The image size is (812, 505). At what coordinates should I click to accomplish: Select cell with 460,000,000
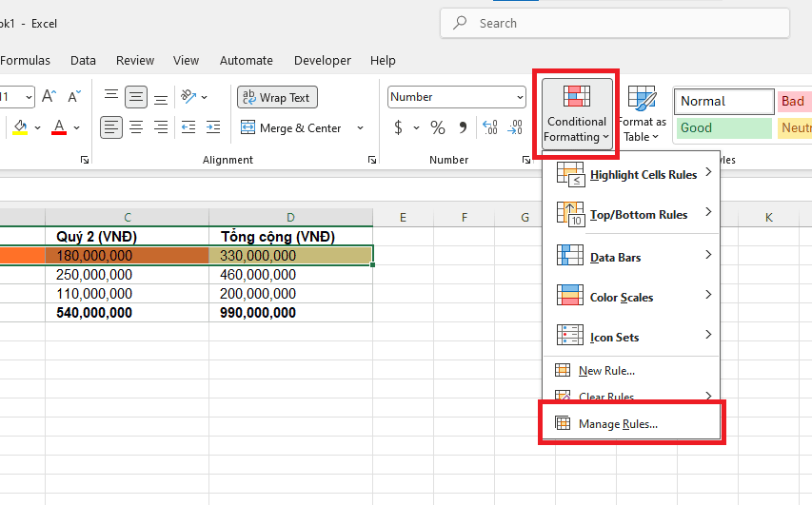pyautogui.click(x=291, y=274)
